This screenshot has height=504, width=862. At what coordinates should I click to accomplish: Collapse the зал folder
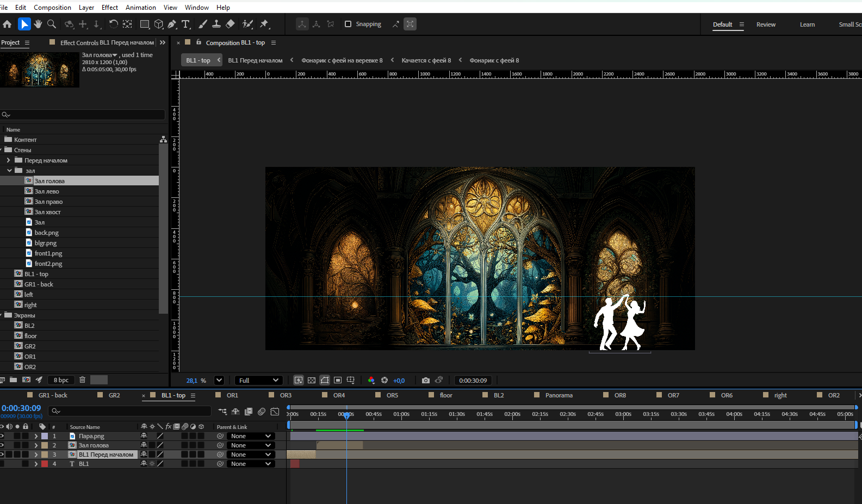click(9, 171)
